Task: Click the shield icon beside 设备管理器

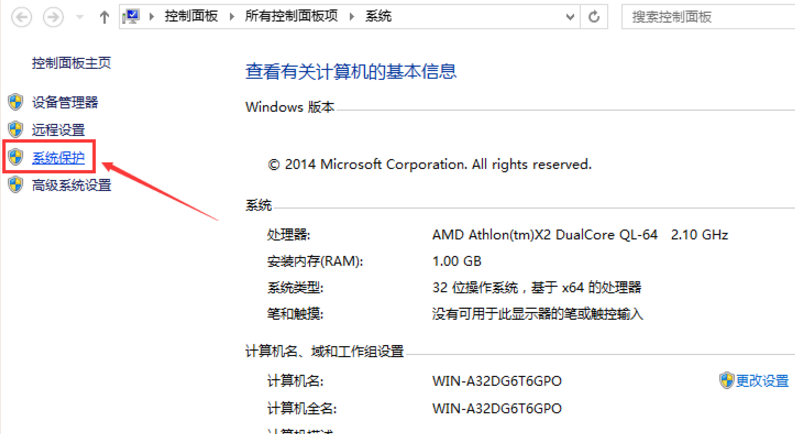Action: point(15,102)
